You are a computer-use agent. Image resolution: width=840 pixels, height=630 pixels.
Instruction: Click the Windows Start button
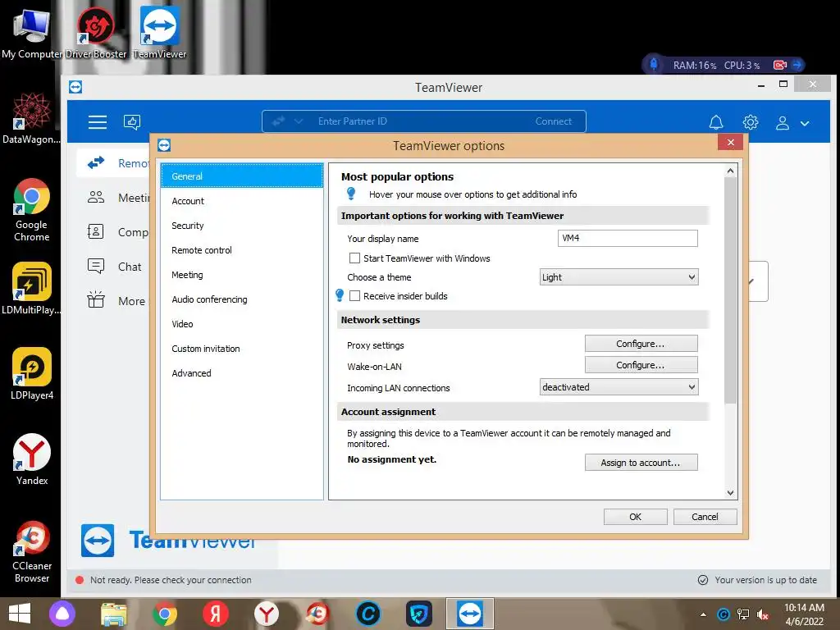pos(20,614)
